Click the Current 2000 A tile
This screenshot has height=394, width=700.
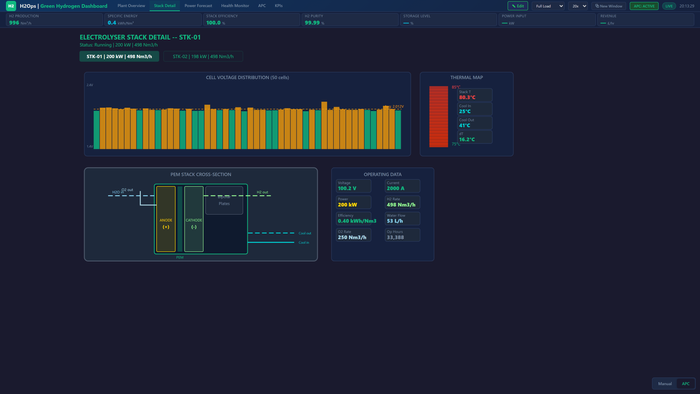click(x=402, y=186)
